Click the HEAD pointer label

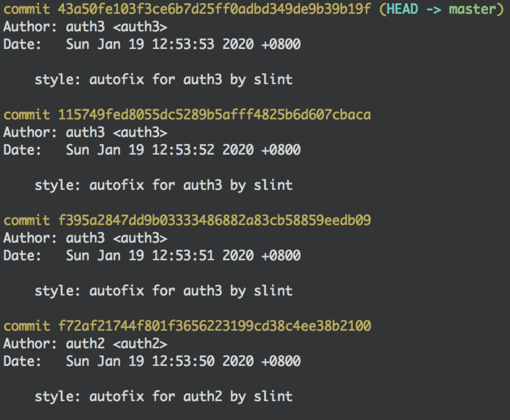402,9
